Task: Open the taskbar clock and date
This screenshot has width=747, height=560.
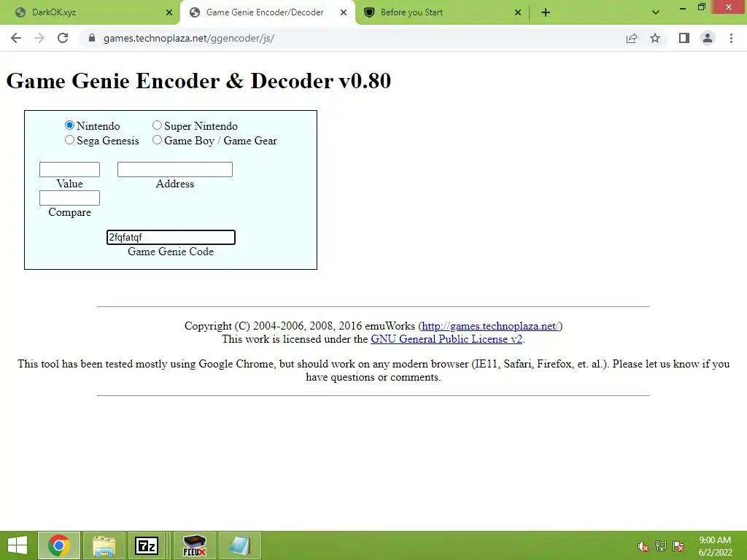Action: 715,546
